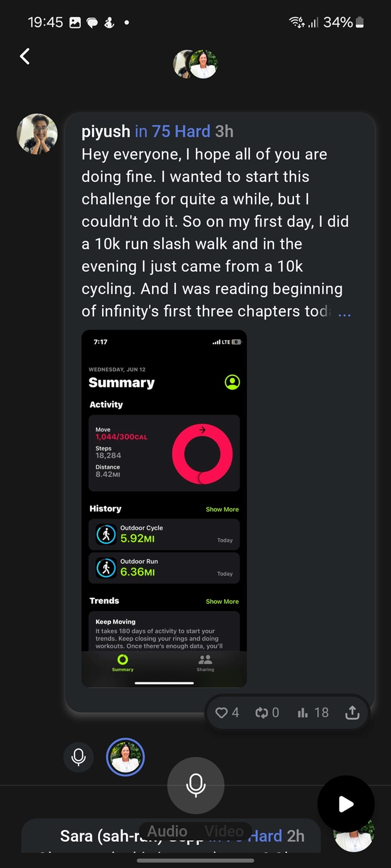Open the 75 Hard group link
This screenshot has height=868, width=391.
(173, 131)
